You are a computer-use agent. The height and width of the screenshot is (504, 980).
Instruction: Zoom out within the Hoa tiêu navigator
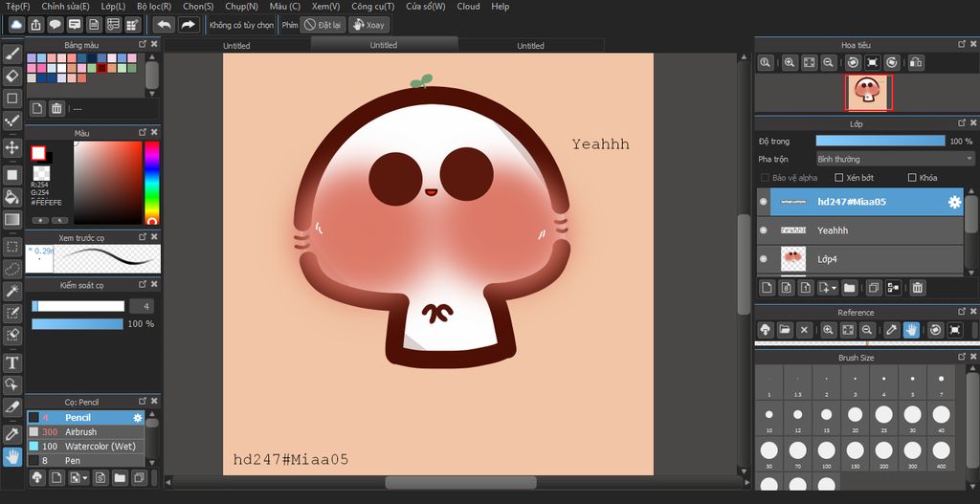point(828,62)
